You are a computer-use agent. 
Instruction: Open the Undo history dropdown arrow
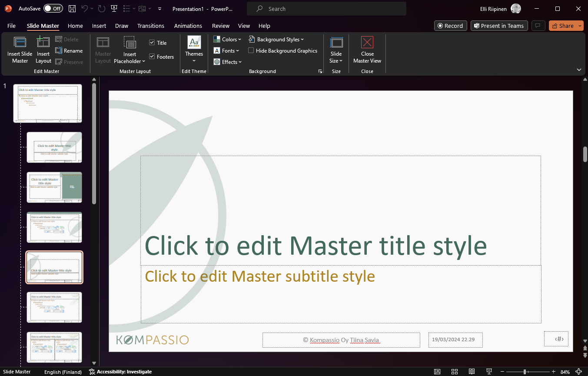92,9
